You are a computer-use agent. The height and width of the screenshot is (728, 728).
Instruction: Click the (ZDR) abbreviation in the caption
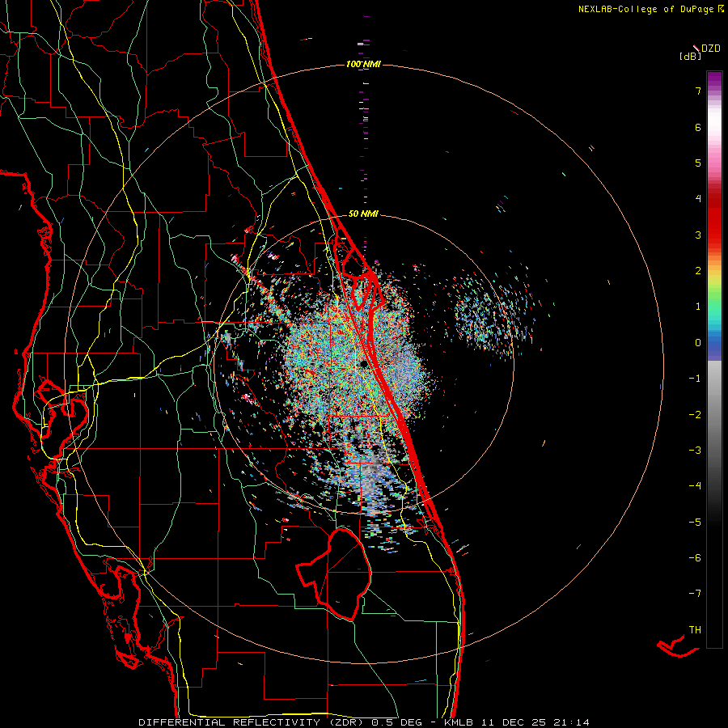tap(346, 722)
